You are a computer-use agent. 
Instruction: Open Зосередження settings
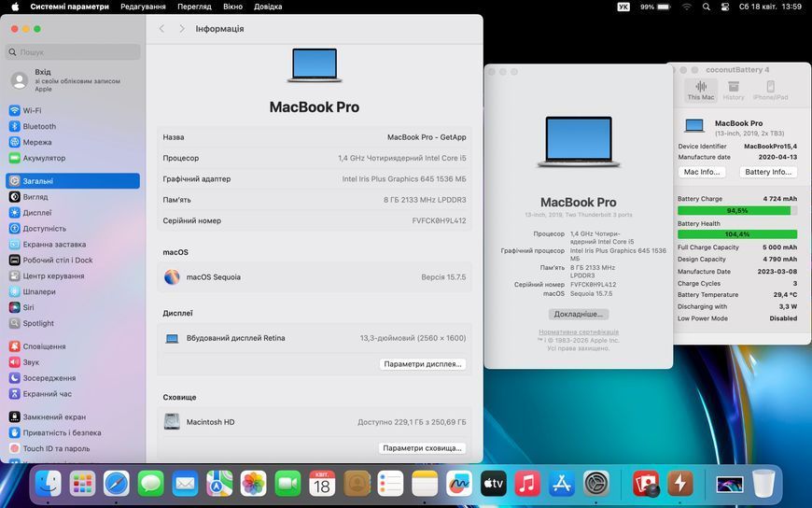coord(42,378)
